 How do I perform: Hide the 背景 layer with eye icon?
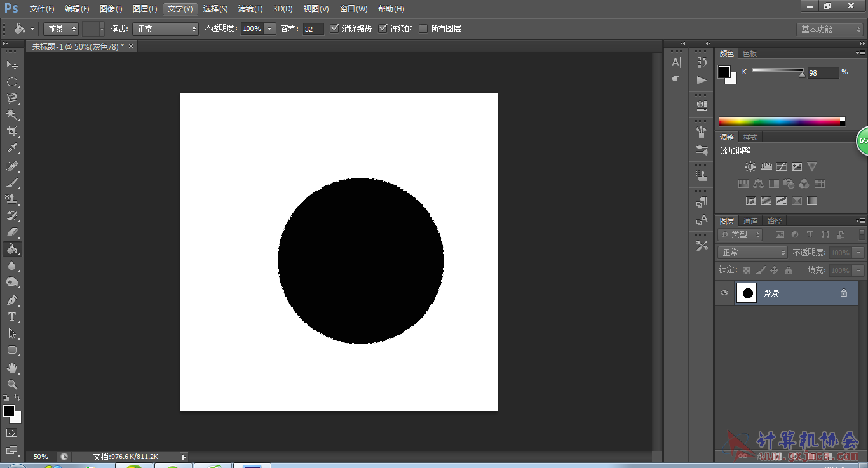pyautogui.click(x=724, y=293)
